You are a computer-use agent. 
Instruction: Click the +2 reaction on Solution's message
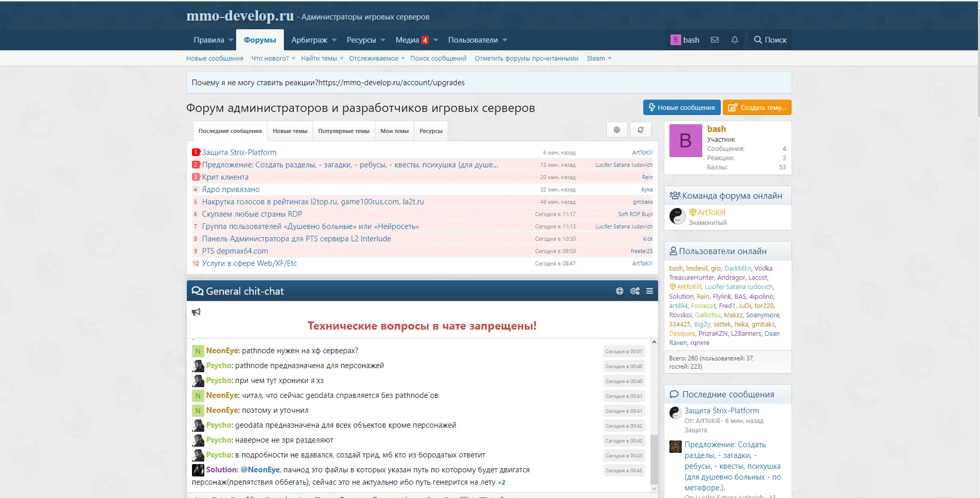(502, 483)
